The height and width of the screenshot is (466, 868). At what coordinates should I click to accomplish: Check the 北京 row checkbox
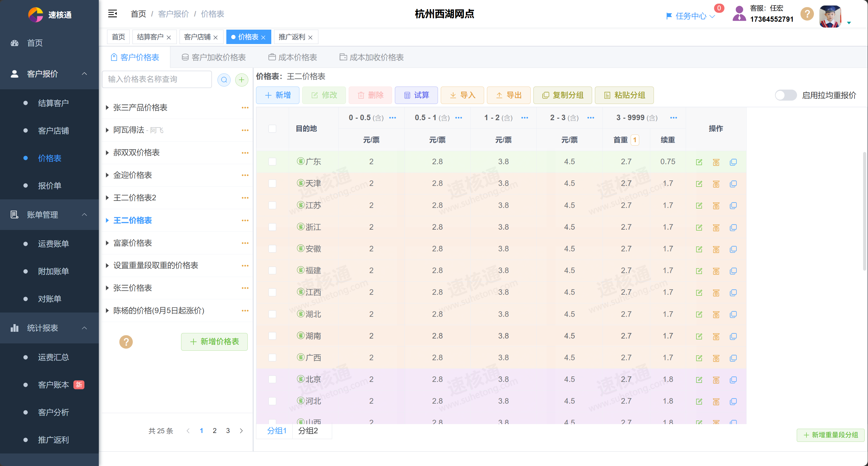[x=272, y=379]
